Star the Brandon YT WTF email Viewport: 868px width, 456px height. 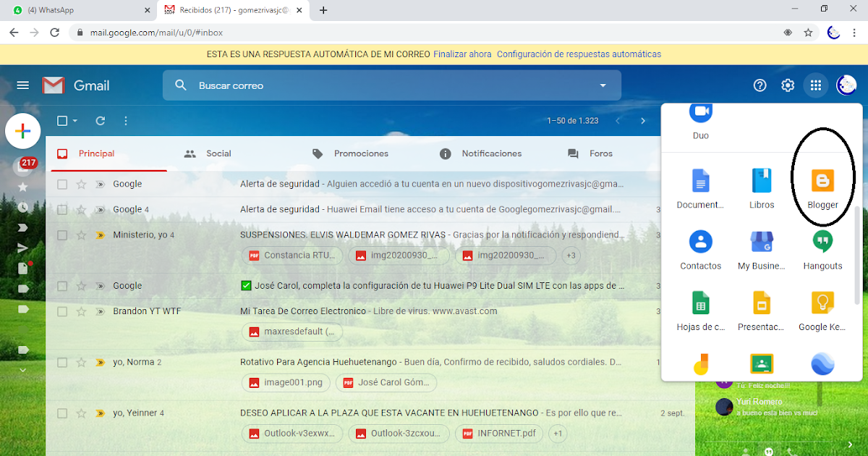82,311
